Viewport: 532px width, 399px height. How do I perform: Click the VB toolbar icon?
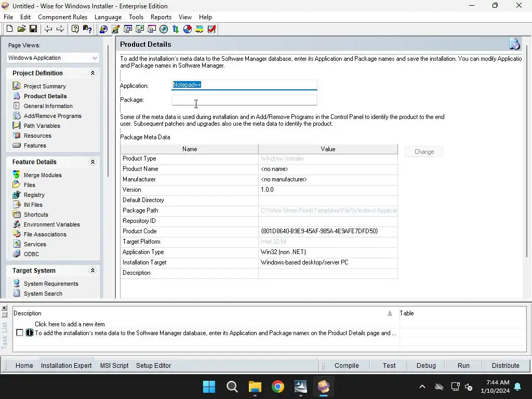pyautogui.click(x=128, y=29)
